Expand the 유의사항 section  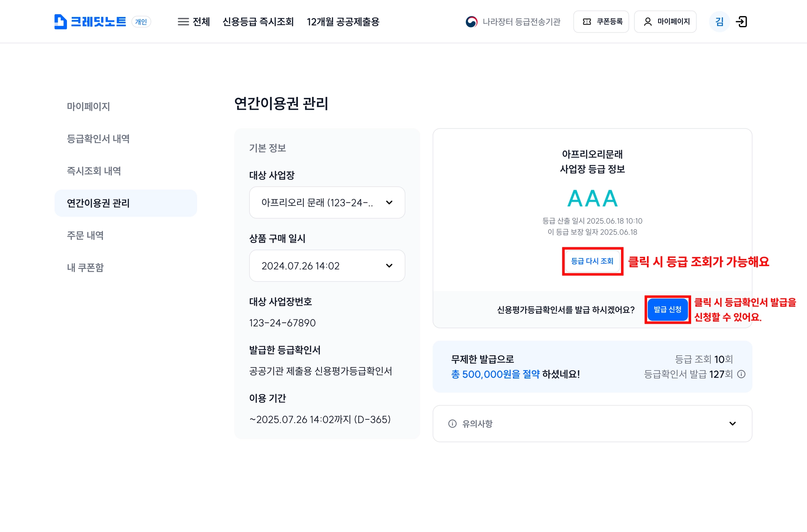click(592, 424)
